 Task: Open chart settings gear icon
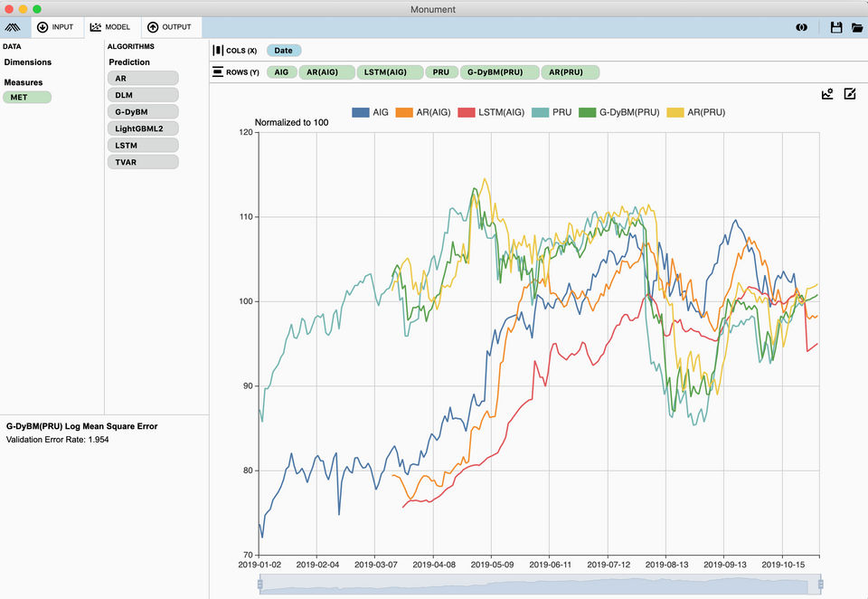pos(827,93)
